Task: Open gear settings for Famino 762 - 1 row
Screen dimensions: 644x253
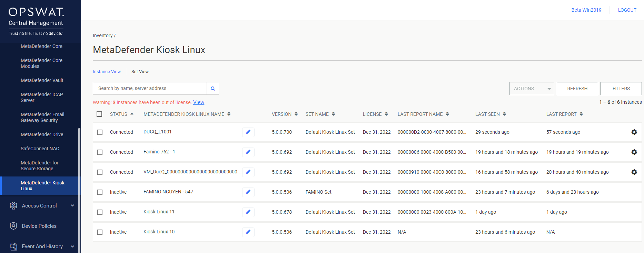Action: tap(634, 152)
